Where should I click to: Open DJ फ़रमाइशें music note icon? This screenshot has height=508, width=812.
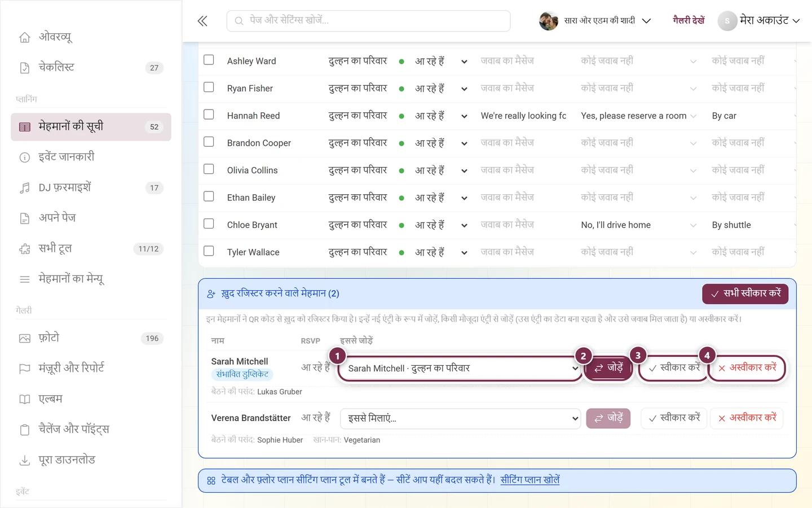coord(25,188)
